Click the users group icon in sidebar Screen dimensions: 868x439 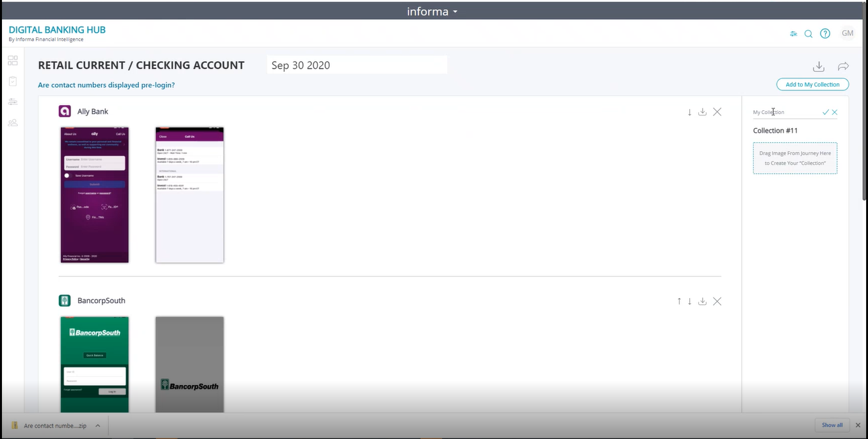click(13, 122)
